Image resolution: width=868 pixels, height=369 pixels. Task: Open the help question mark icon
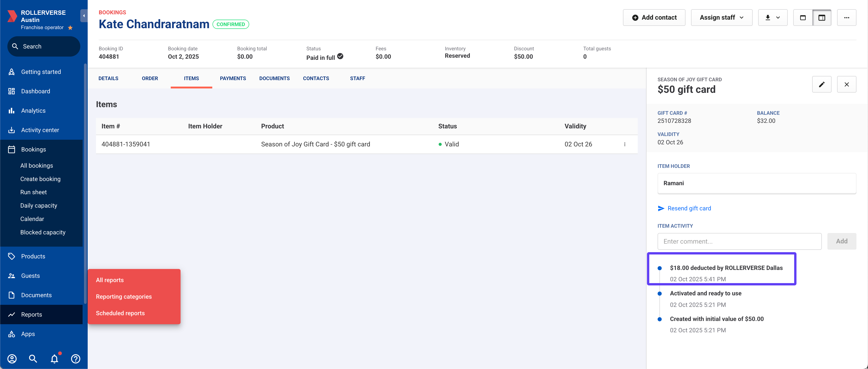(75, 359)
